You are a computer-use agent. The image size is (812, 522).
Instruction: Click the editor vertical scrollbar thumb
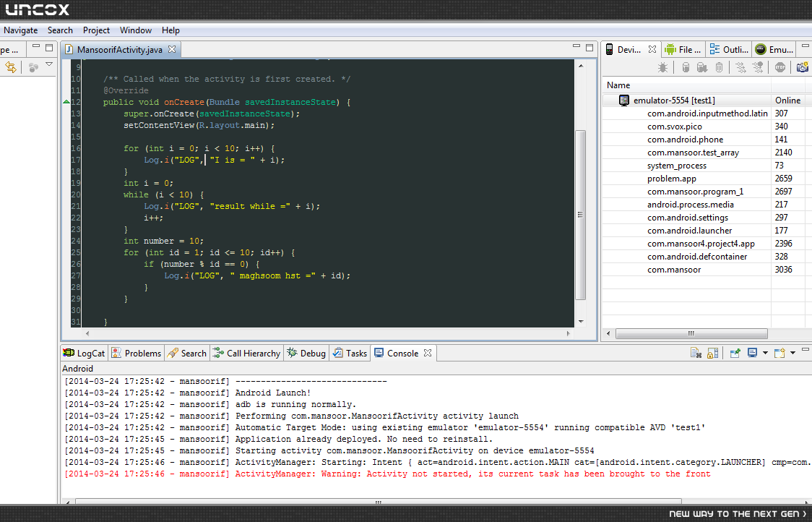pyautogui.click(x=581, y=215)
